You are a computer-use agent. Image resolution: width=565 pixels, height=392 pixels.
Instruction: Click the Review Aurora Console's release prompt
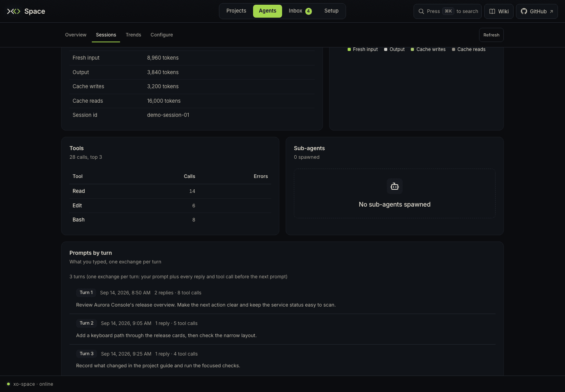206,305
